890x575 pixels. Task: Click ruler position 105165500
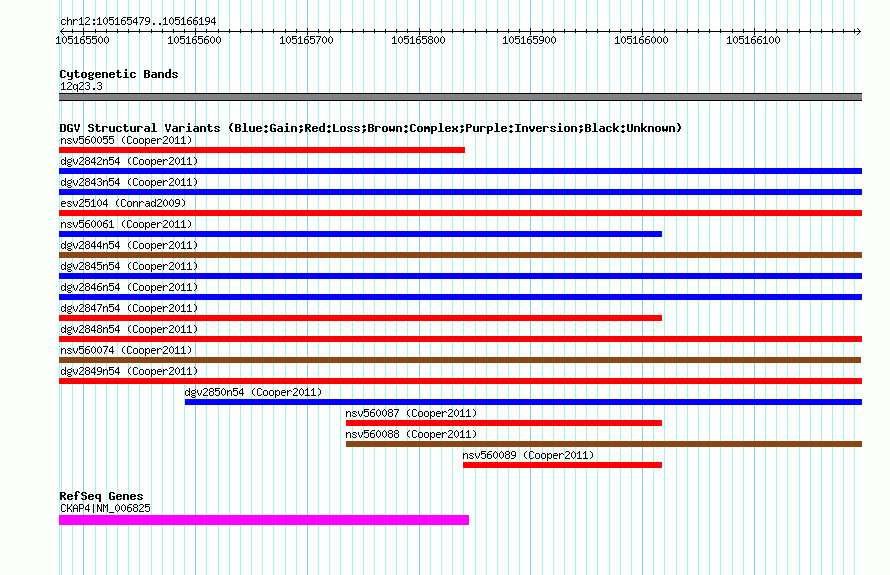coord(82,40)
